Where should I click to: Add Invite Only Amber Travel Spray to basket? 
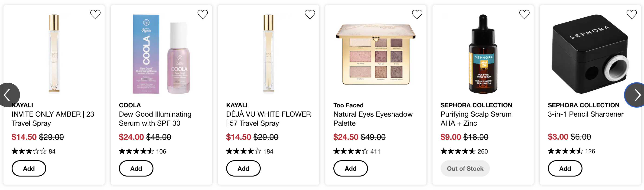pyautogui.click(x=29, y=168)
